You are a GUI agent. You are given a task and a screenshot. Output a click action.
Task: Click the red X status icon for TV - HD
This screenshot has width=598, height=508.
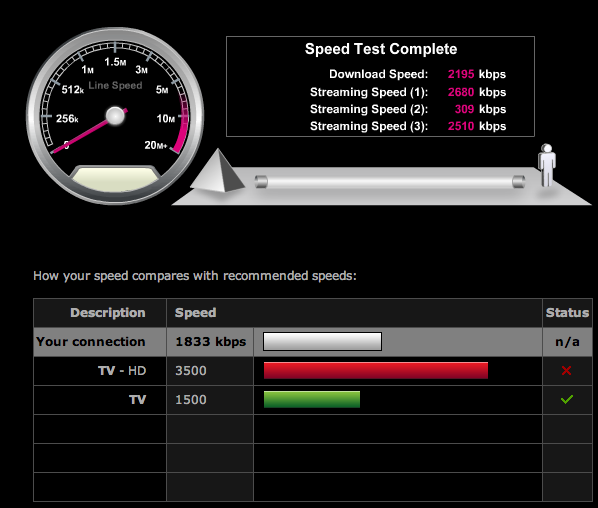(x=566, y=370)
